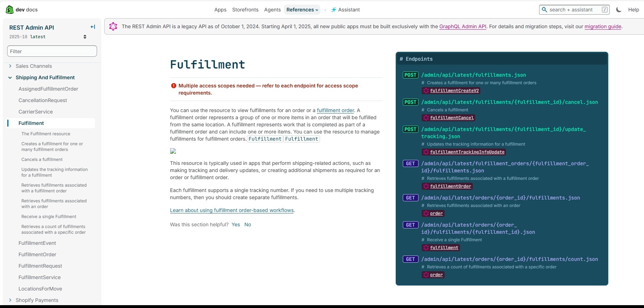The width and height of the screenshot is (644, 308).
Task: Open GET fulfillments/count.json endpoint
Action: tap(509, 259)
